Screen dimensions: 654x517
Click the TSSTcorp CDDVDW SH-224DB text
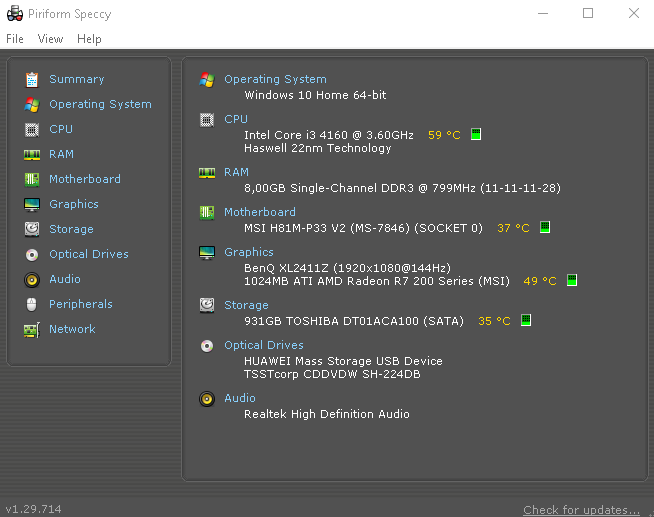[x=332, y=374]
